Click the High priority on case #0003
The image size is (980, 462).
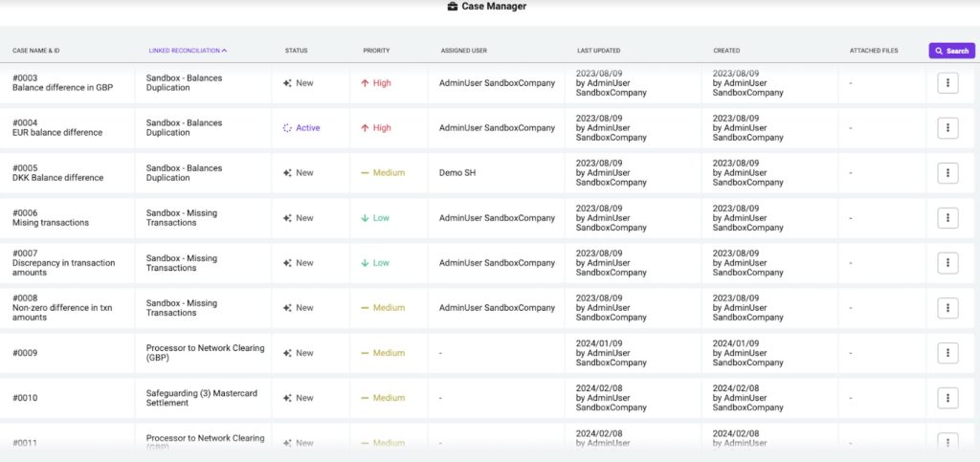point(381,83)
